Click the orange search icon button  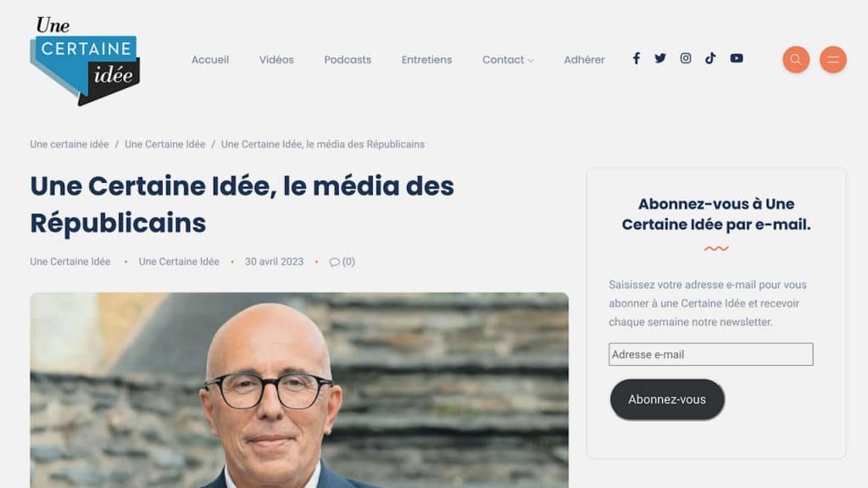pos(796,59)
